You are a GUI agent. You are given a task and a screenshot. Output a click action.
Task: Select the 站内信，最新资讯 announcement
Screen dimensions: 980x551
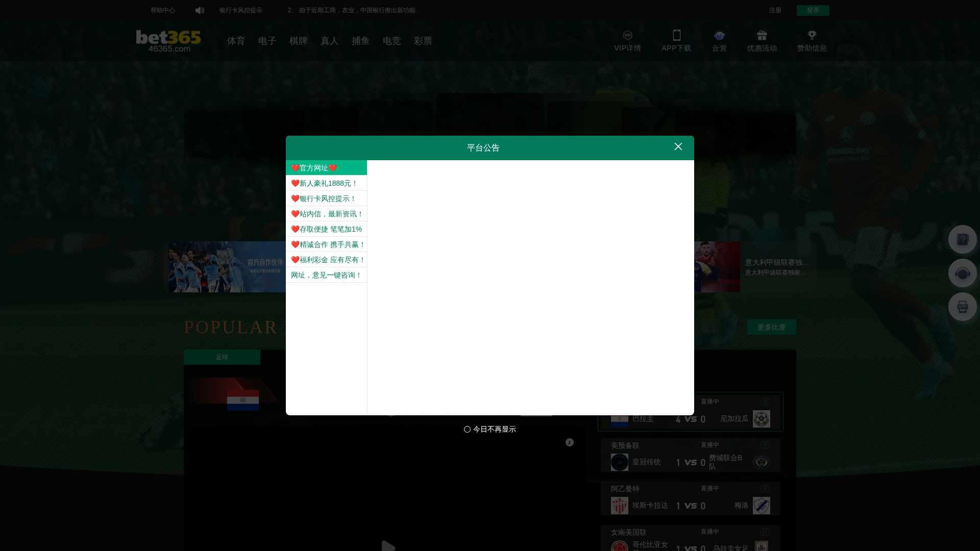pyautogui.click(x=326, y=214)
